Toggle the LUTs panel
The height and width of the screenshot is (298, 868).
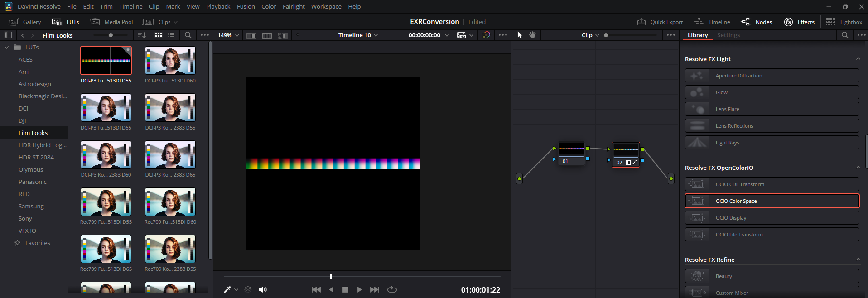point(66,22)
